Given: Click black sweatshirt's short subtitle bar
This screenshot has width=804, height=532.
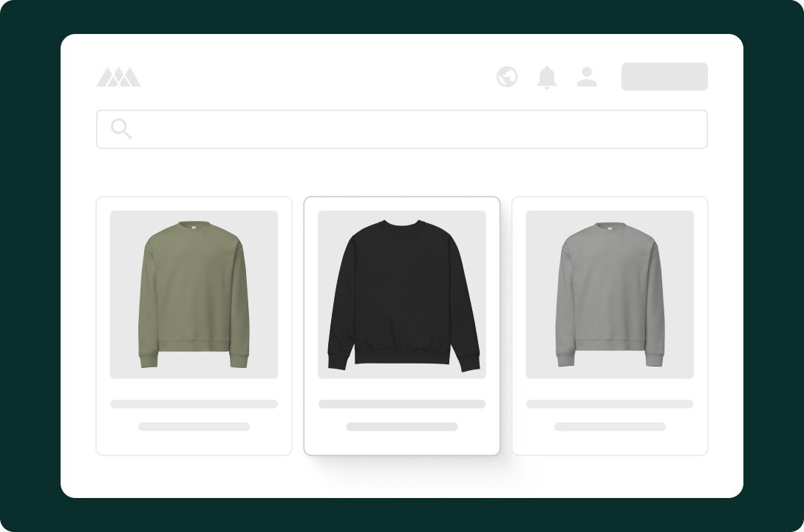Looking at the screenshot, I should coord(402,427).
